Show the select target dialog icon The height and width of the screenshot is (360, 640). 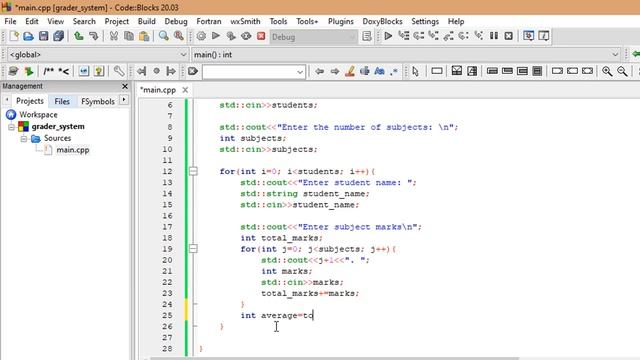pos(367,36)
